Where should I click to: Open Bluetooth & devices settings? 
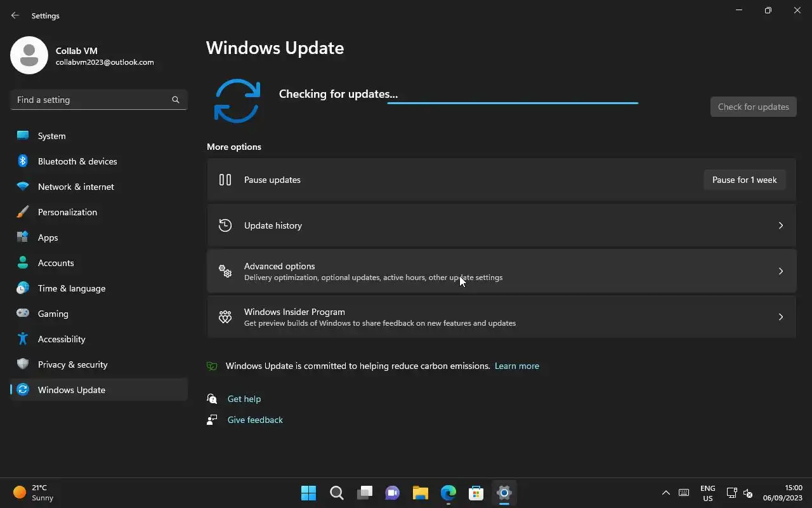click(x=99, y=161)
